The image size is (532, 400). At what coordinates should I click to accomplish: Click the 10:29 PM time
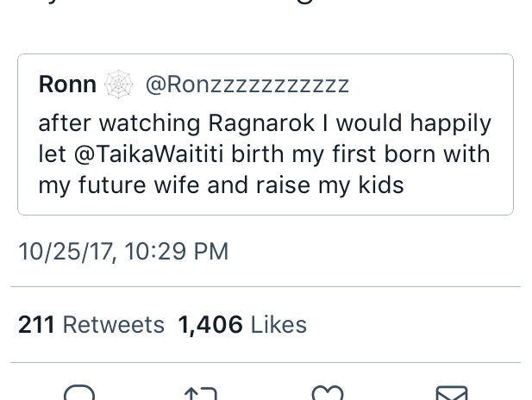point(177,252)
